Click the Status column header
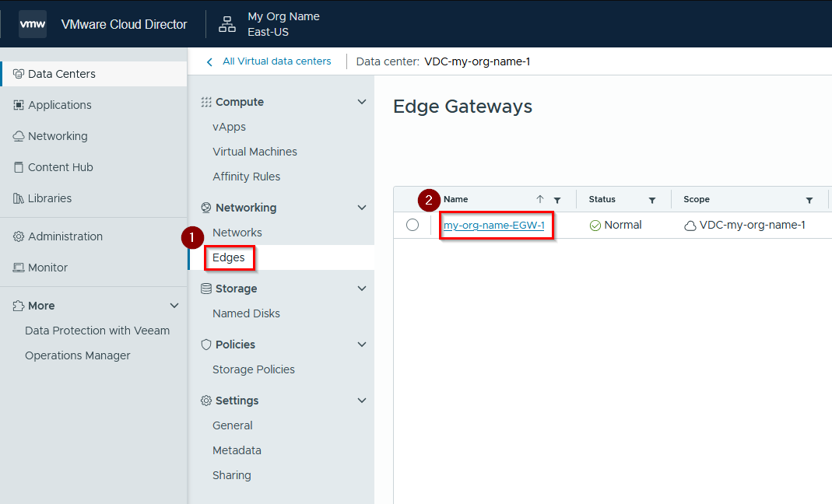Screen dimensions: 832x504 pyautogui.click(x=602, y=199)
